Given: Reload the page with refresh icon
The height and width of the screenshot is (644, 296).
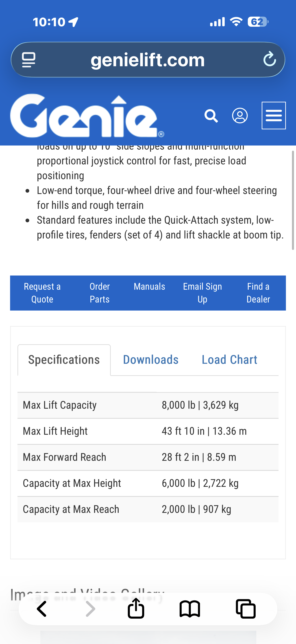Looking at the screenshot, I should click(x=270, y=59).
